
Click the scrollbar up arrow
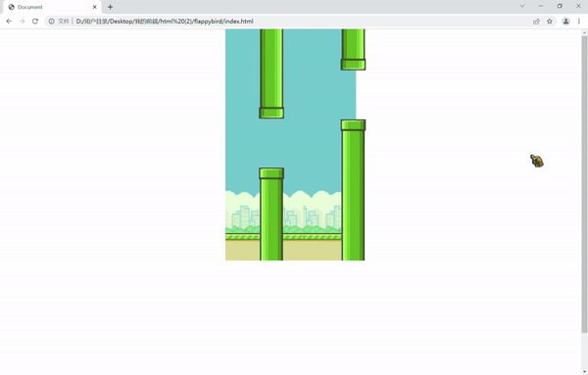click(x=584, y=33)
